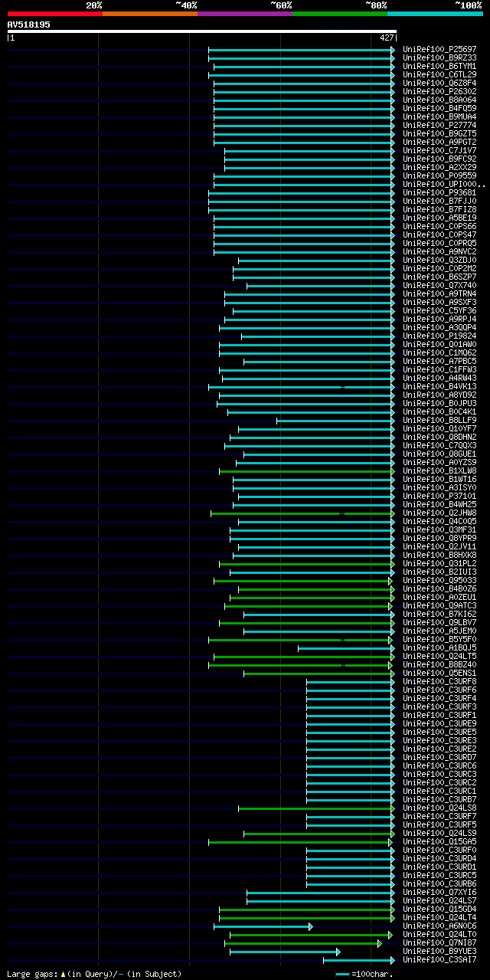Select label UniRef100_Q2JHW8
The width and height of the screenshot is (490, 980).
click(x=439, y=513)
